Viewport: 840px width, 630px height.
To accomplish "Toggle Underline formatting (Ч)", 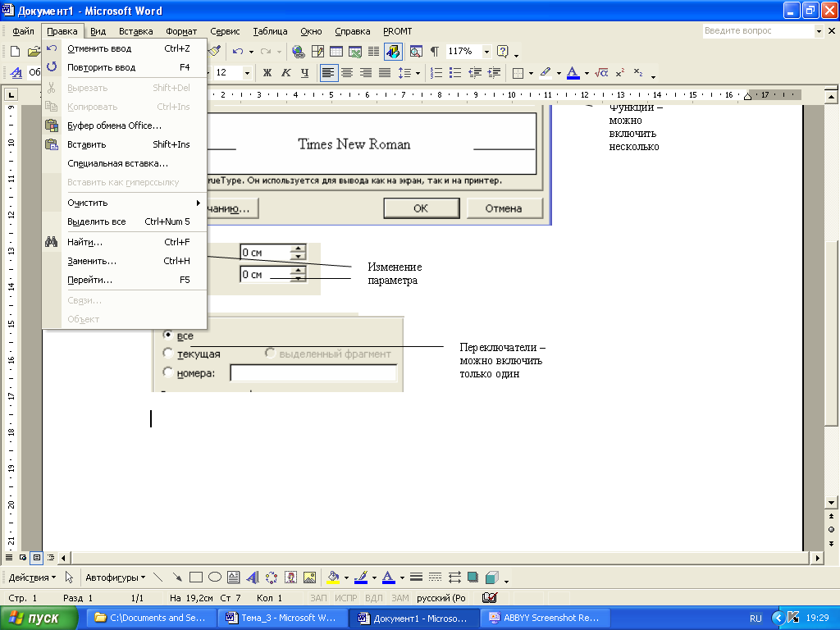I will pos(305,72).
